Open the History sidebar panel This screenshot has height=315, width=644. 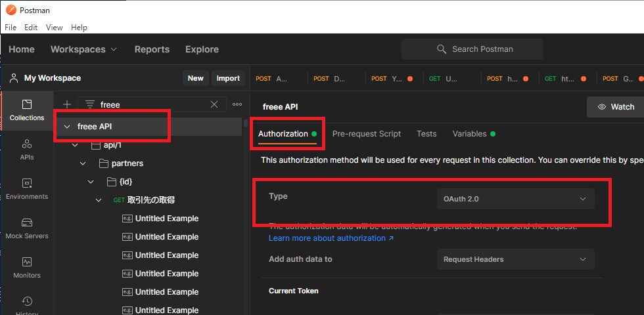click(x=27, y=306)
